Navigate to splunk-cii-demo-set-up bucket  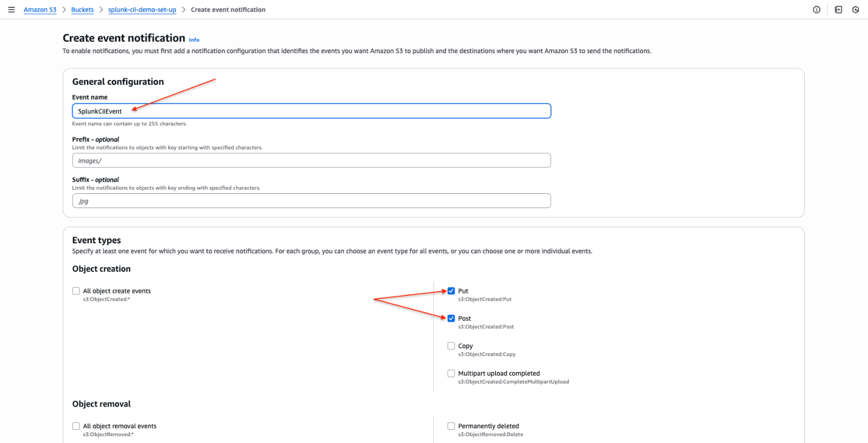click(x=142, y=10)
